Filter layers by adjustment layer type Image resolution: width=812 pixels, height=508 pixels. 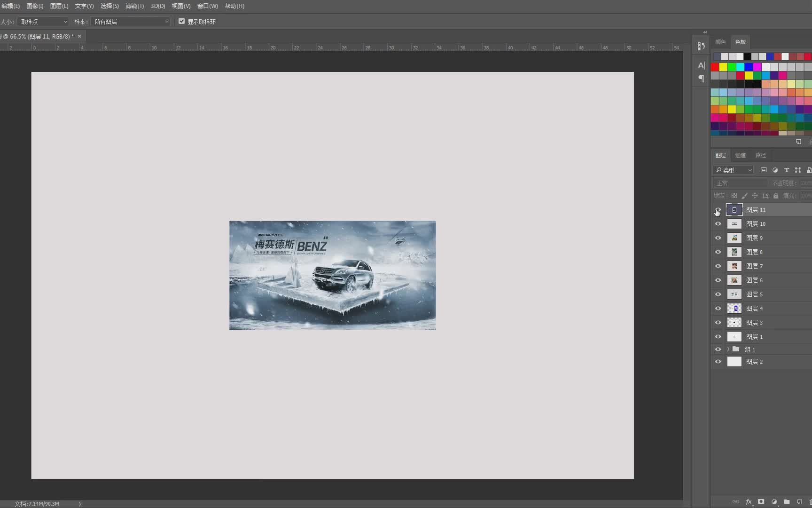point(775,170)
